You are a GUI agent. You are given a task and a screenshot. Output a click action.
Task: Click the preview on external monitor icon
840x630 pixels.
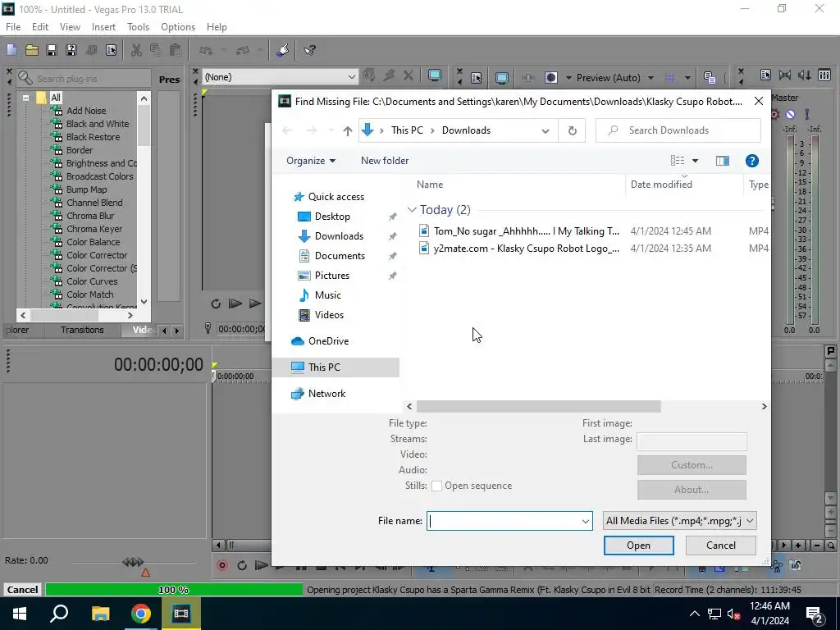pos(502,78)
